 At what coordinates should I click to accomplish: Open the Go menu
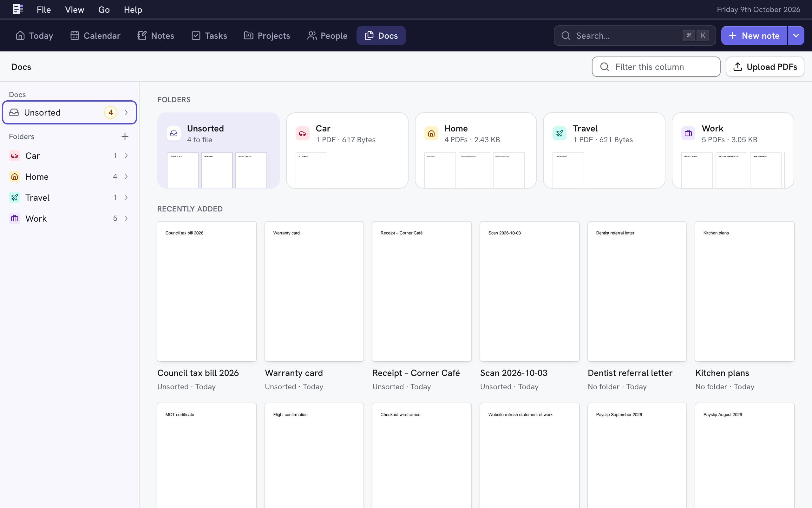[x=104, y=10]
